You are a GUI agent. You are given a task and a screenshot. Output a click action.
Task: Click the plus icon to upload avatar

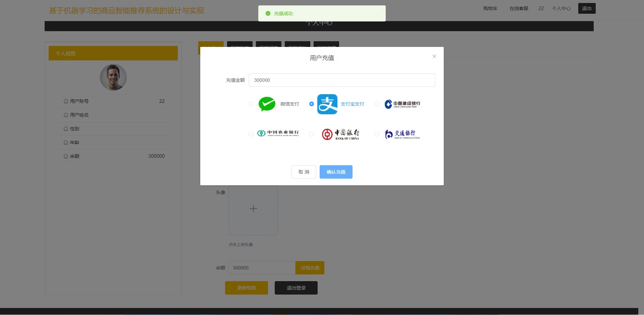[x=253, y=209]
